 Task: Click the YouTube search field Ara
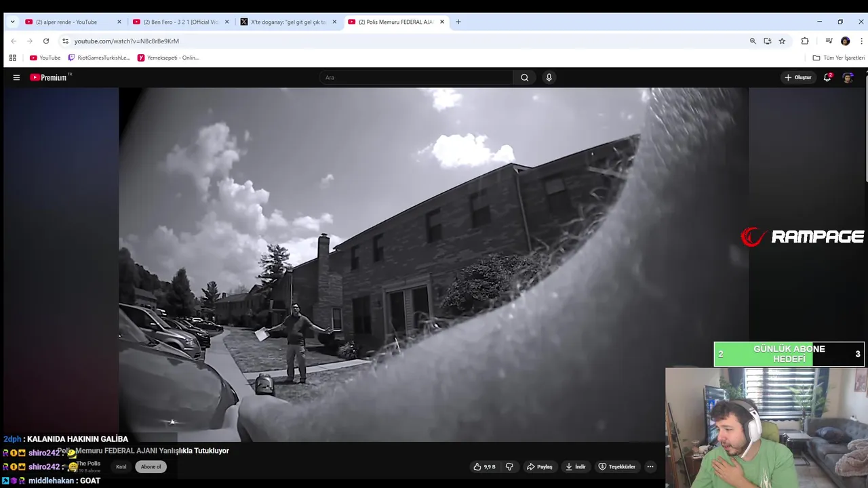point(416,77)
